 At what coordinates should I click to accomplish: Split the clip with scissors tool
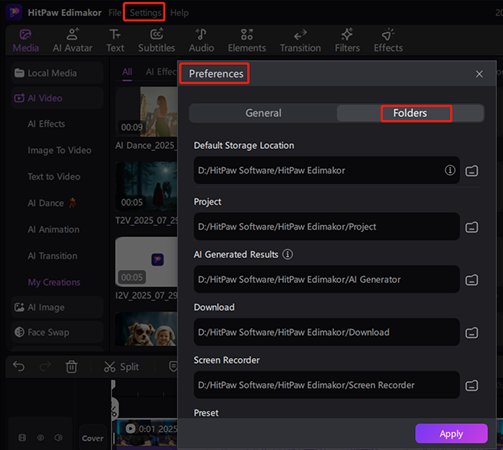coord(121,367)
